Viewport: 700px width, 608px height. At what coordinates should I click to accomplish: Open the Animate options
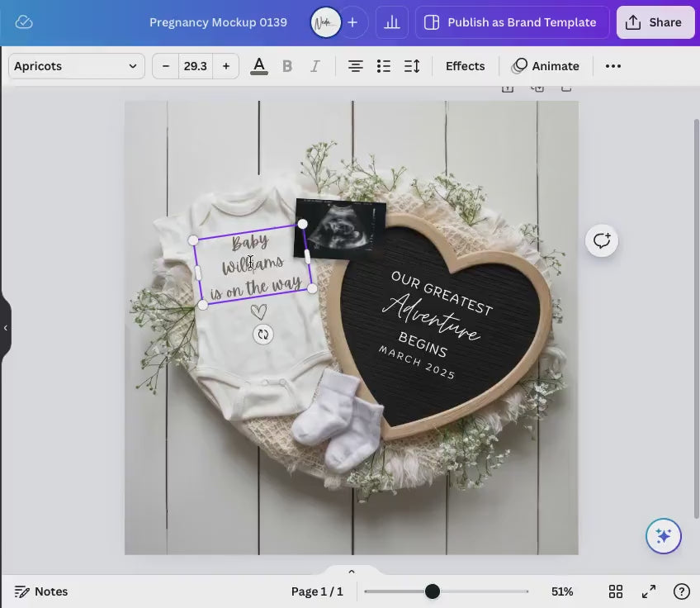(x=546, y=66)
